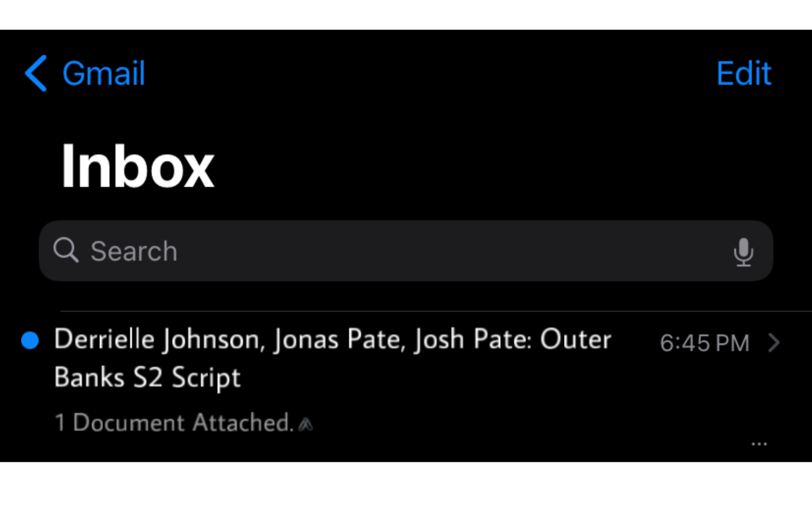Tap the magnifying glass search icon
The height and width of the screenshot is (510, 812).
66,250
